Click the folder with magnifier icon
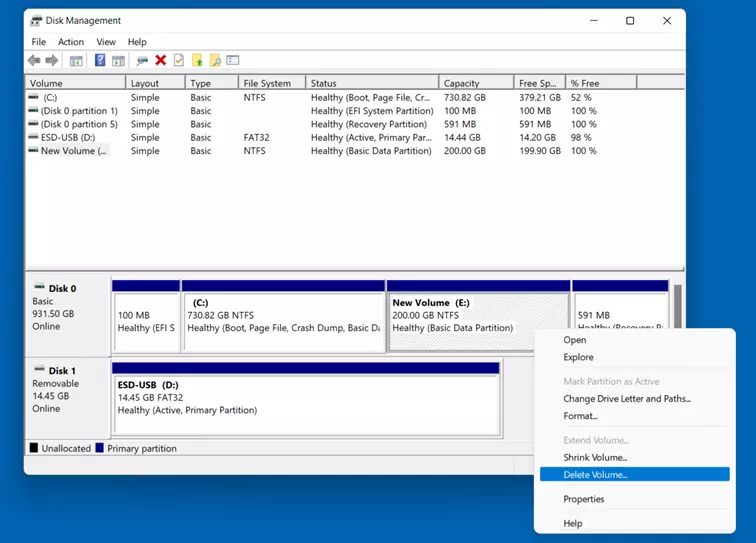The width and height of the screenshot is (756, 543). tap(216, 60)
